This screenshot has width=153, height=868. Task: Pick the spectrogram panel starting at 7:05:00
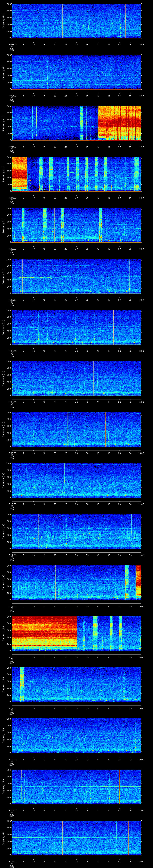(76, 225)
